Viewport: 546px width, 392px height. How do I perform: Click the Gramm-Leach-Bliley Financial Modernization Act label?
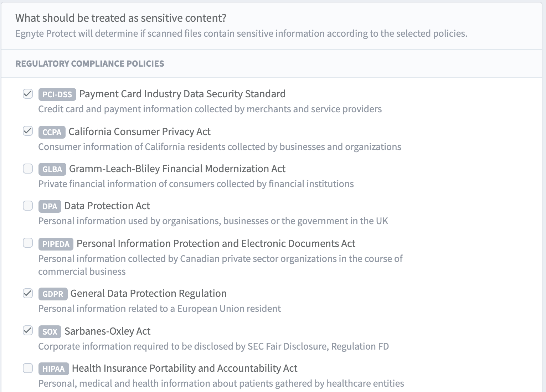tap(177, 169)
